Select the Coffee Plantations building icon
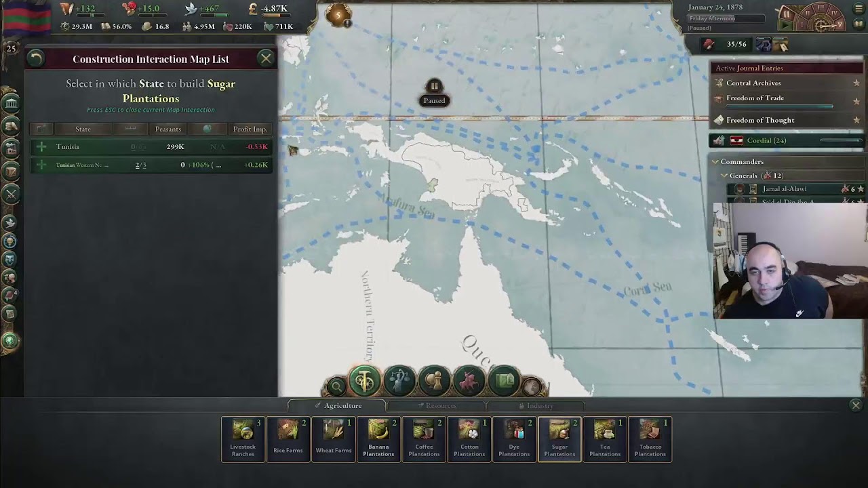 pos(424,439)
